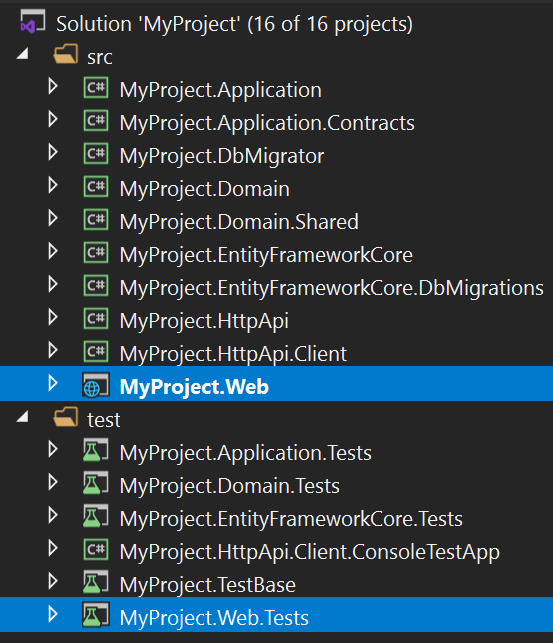Select the MyProject.HttpApi.Client project name
The height and width of the screenshot is (643, 553).
[x=233, y=354]
